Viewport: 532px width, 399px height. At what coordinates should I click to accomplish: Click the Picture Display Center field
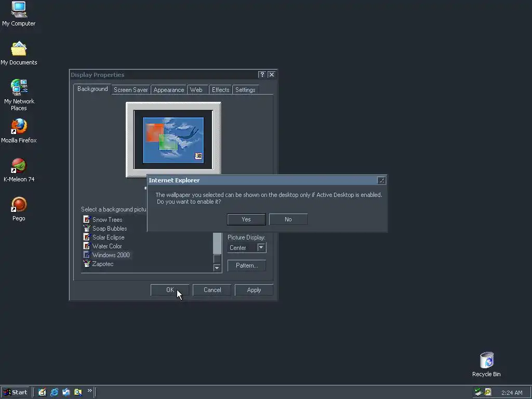tap(242, 248)
